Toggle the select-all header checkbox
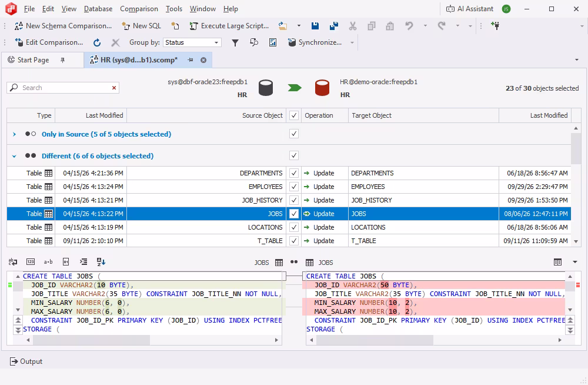This screenshot has width=588, height=385. 294,115
